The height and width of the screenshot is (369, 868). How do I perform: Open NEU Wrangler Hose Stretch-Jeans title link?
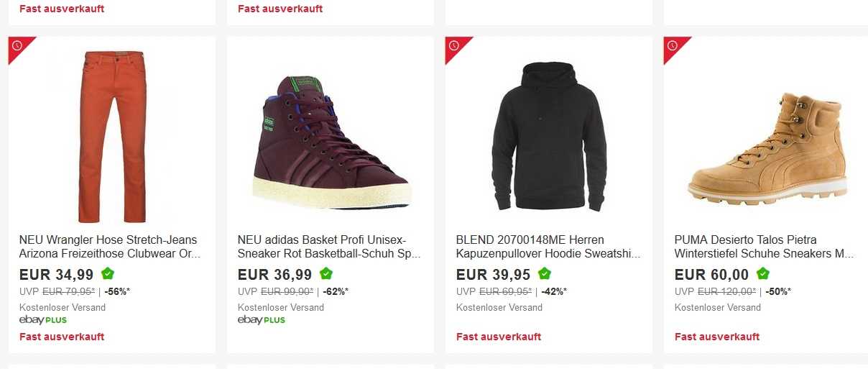pos(109,247)
